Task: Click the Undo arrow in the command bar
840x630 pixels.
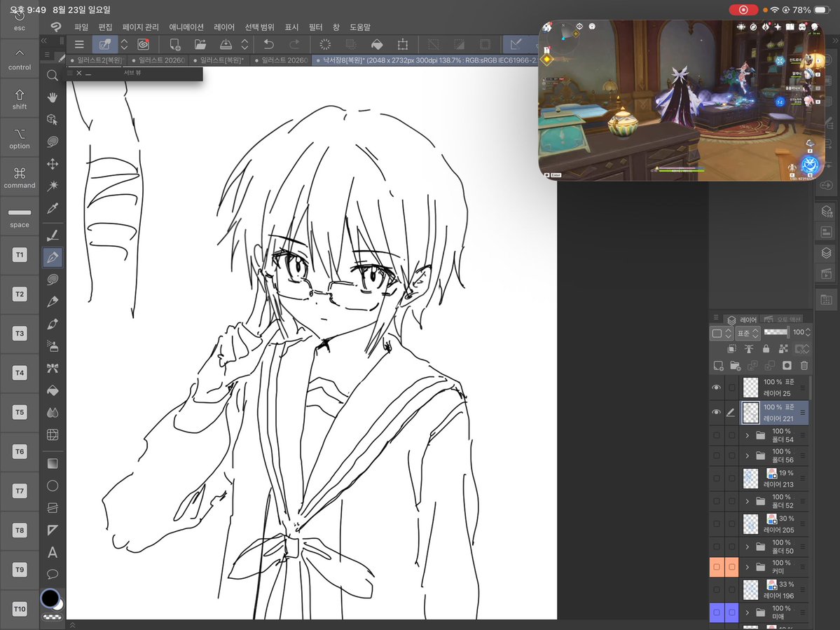Action: point(269,44)
